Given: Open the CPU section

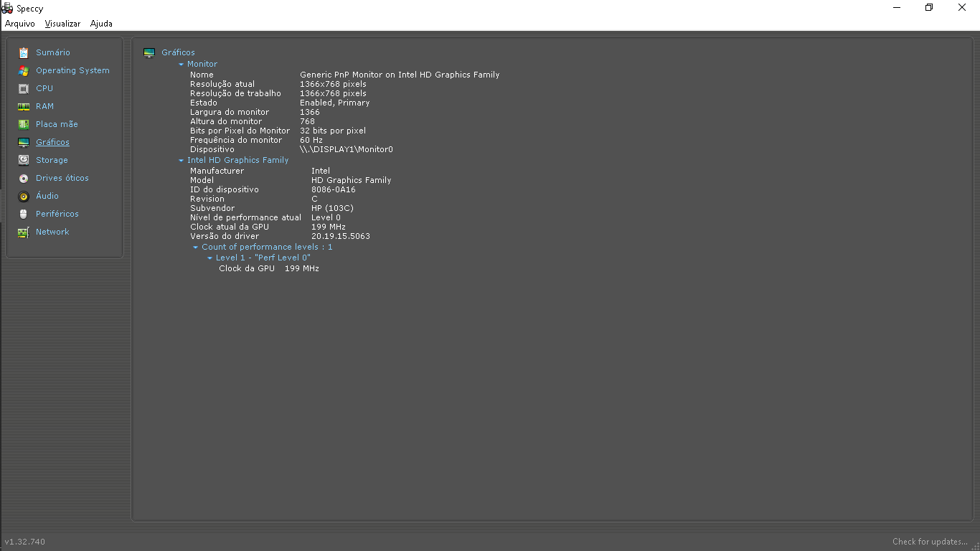Looking at the screenshot, I should (x=44, y=88).
